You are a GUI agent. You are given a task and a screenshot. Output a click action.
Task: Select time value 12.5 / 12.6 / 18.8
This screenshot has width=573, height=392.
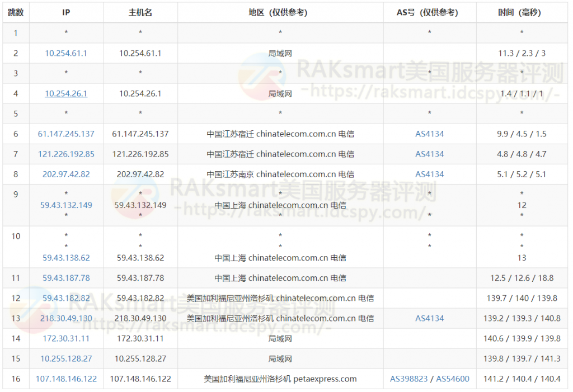tap(522, 278)
